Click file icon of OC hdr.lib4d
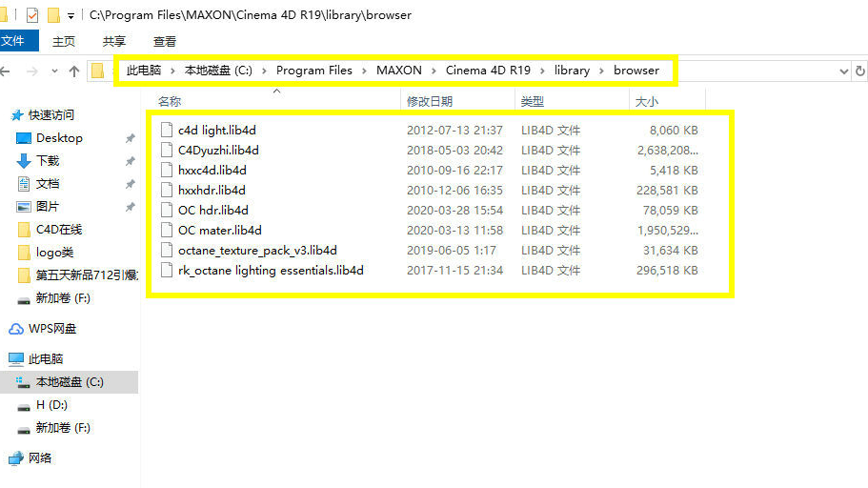This screenshot has height=488, width=868. click(x=167, y=211)
